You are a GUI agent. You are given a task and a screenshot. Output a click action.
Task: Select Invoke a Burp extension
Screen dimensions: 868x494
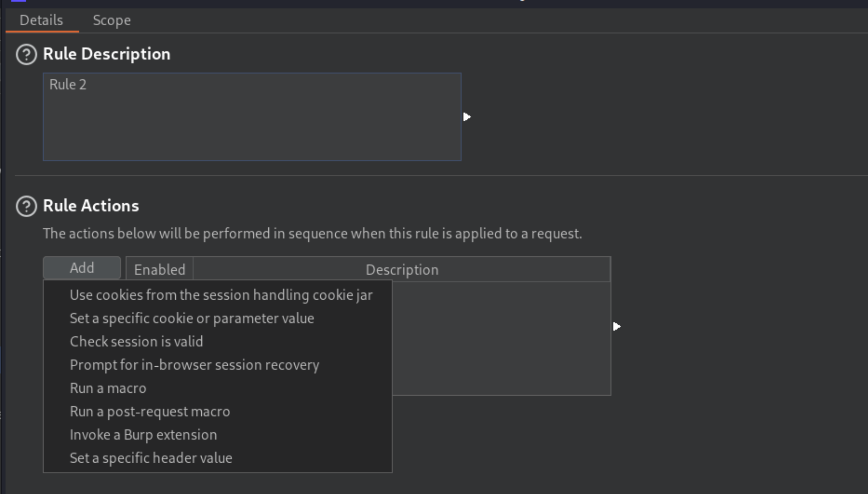143,435
